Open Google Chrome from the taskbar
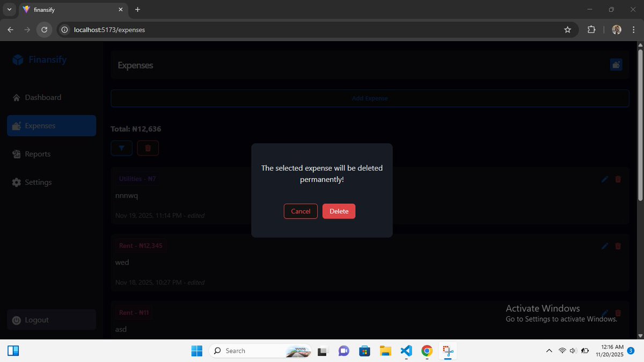Viewport: 644px width, 362px height. coord(427,351)
